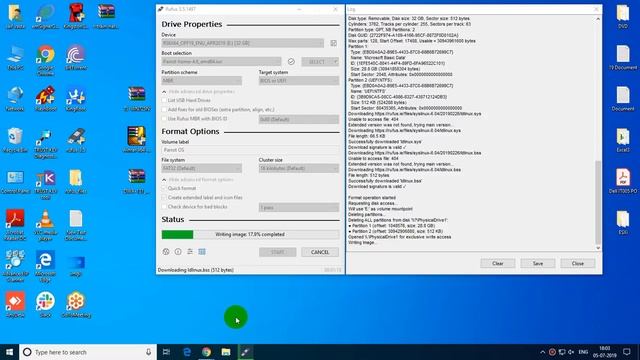This screenshot has width=640, height=360.
Task: Click the Clear button in Log window
Action: coord(498,264)
